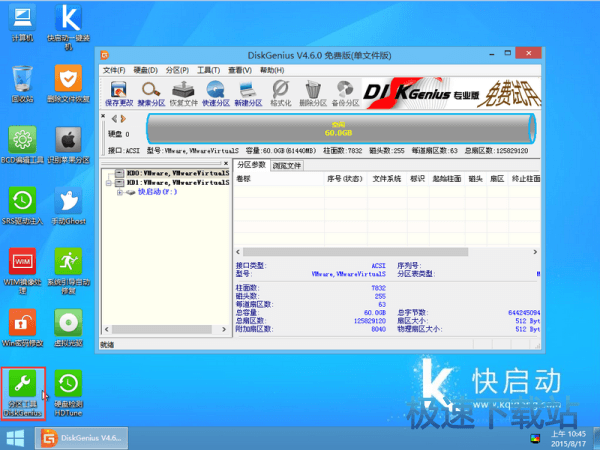Open the 回收站 recycle bin icon
This screenshot has width=600, height=450.
coord(23,84)
